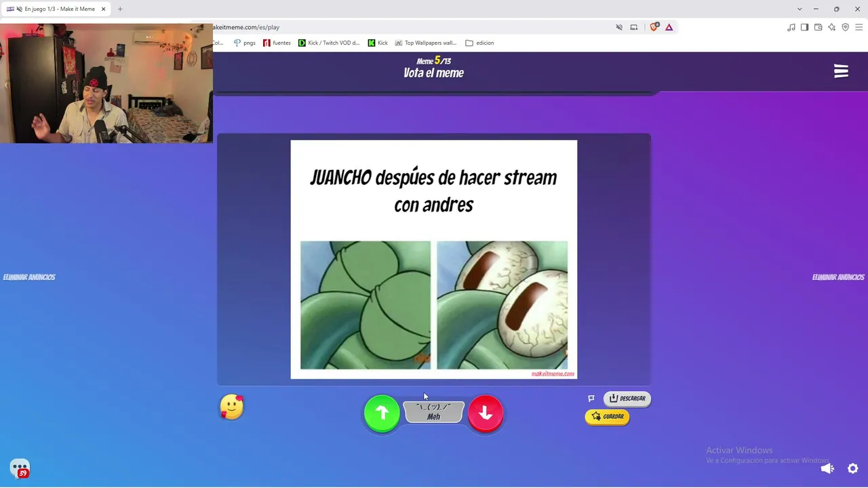The height and width of the screenshot is (488, 868).
Task: Expand the edicion bookmark folder
Action: tap(479, 43)
